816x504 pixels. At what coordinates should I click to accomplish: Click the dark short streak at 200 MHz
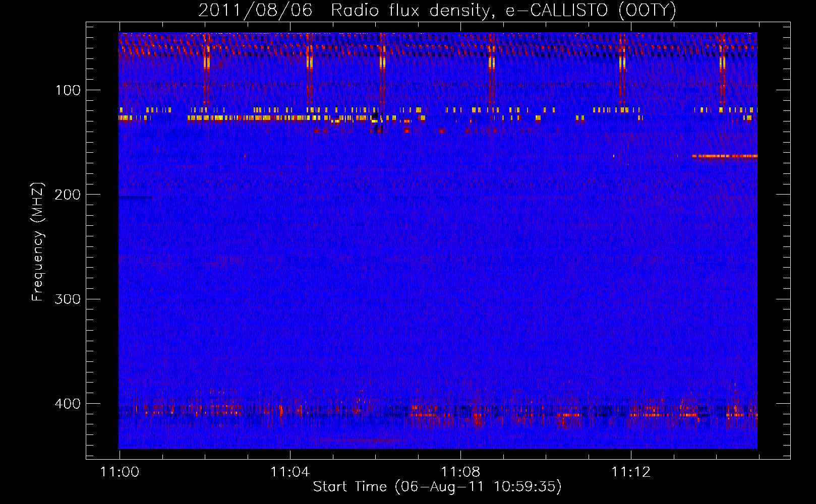(x=135, y=198)
